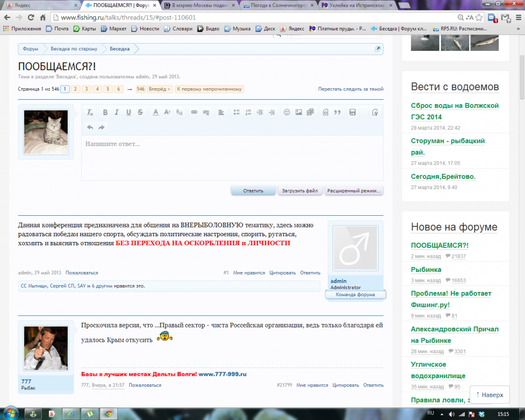Click the remove formatting icon
The width and height of the screenshot is (525, 420).
tap(90, 112)
